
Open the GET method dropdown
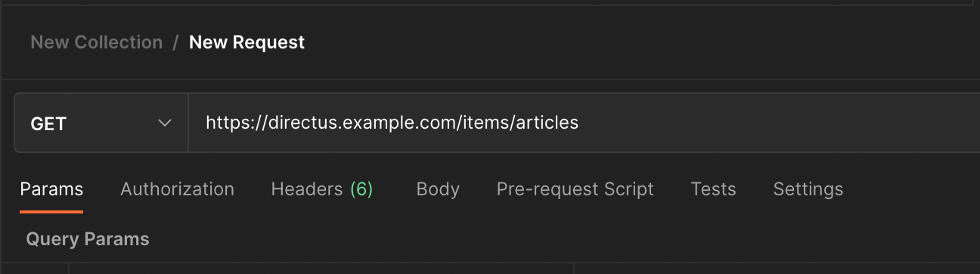(101, 123)
